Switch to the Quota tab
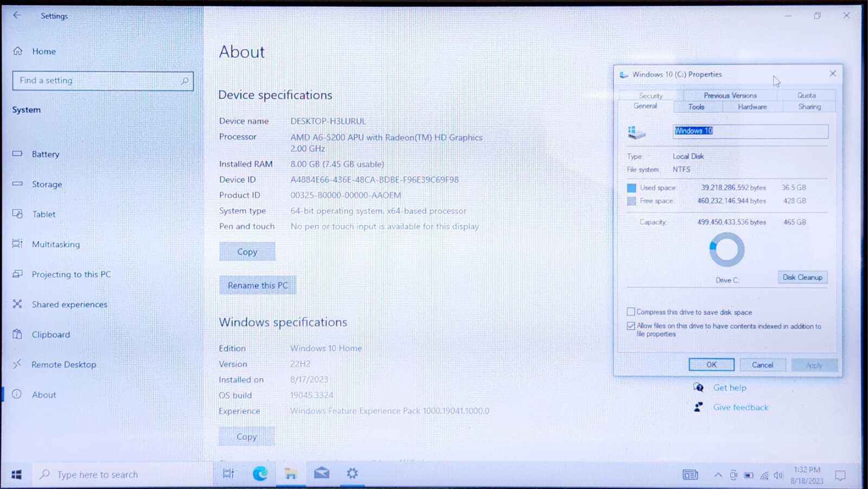868x489 pixels. point(806,95)
